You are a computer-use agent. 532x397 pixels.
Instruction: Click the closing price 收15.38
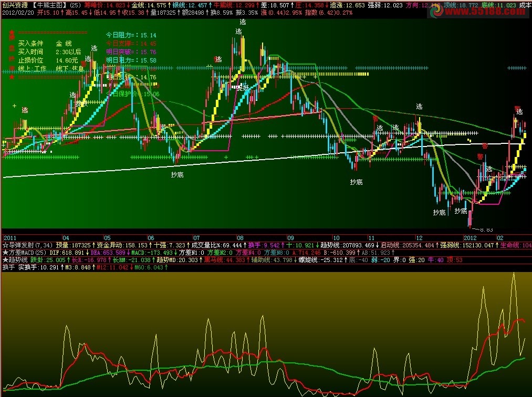[x=133, y=13]
